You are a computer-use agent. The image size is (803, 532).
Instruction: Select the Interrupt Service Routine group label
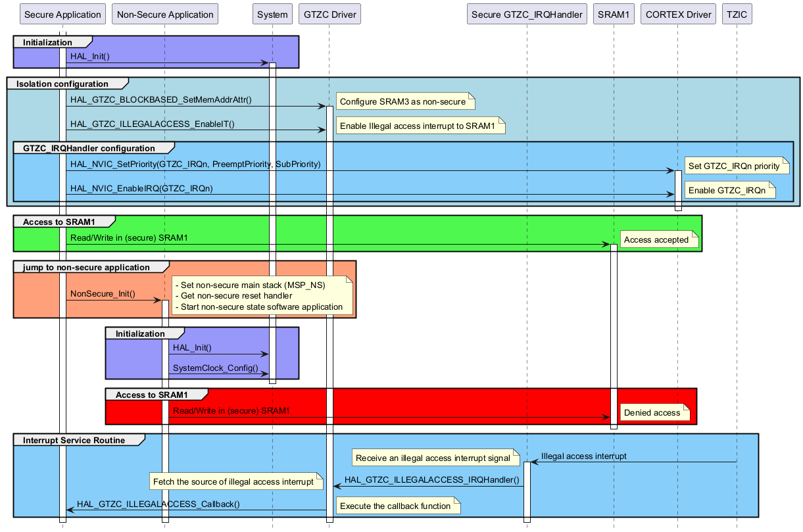(x=74, y=440)
